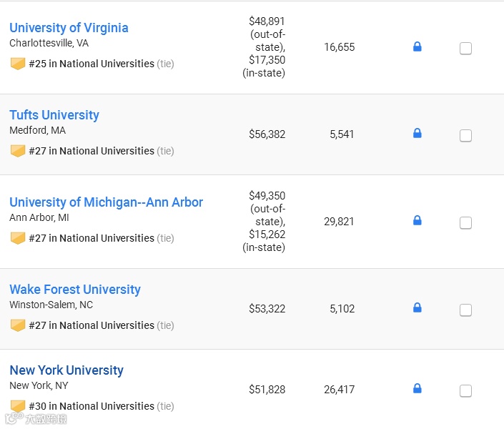Follow the University of Michigan--Ann Arbor link

(x=106, y=202)
